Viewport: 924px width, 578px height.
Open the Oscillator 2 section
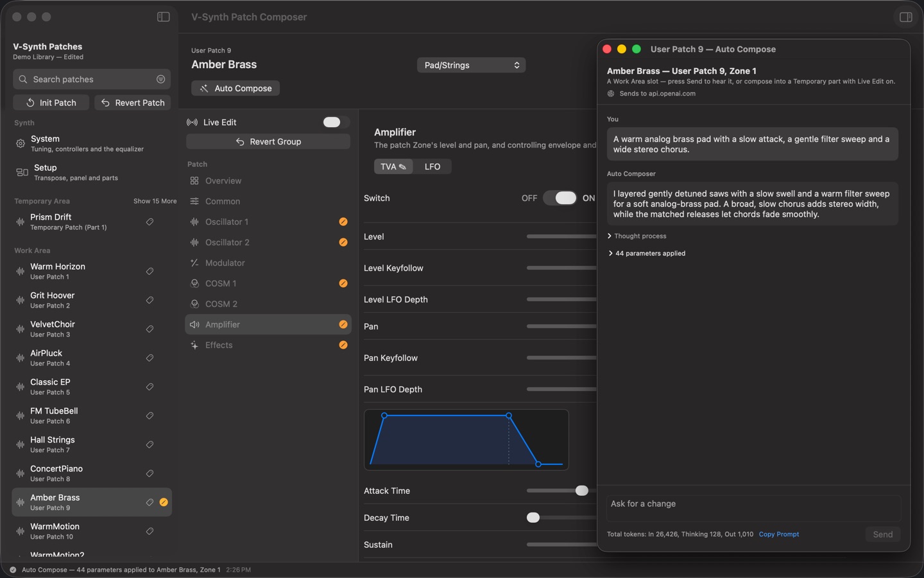[x=268, y=242]
